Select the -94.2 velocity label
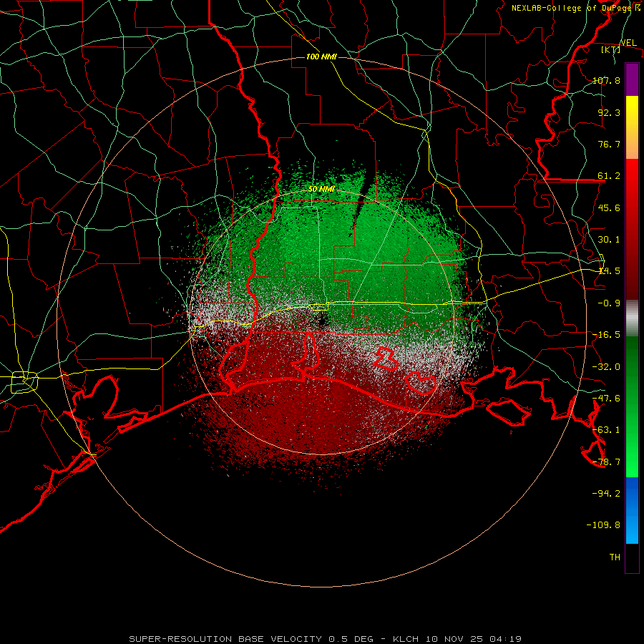Image resolution: width=644 pixels, height=644 pixels. point(606,494)
